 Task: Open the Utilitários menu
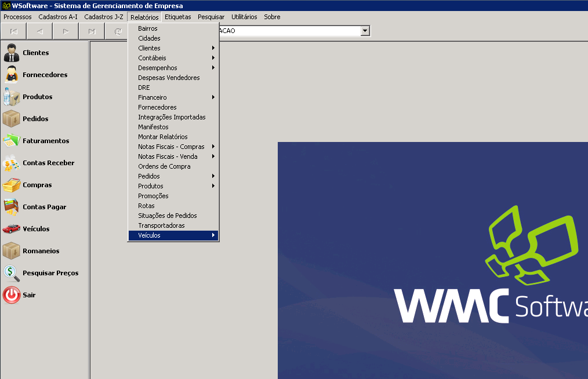tap(244, 17)
